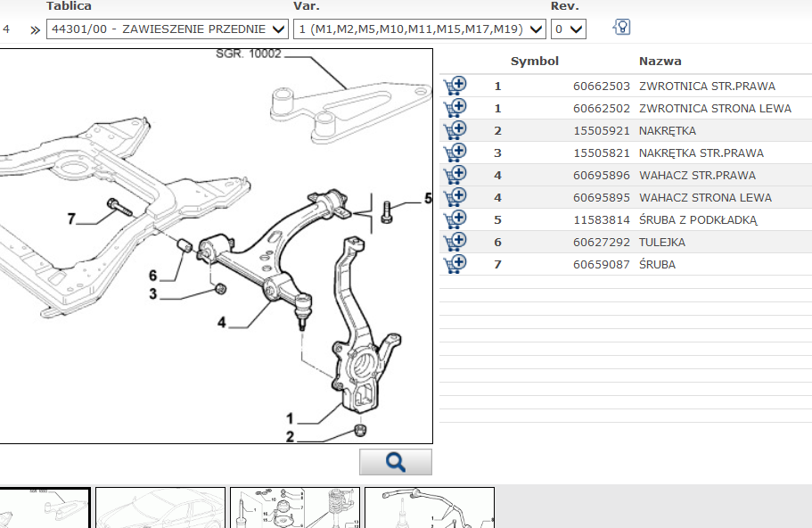Select the car body outline thumbnail
812x528 pixels.
[160, 507]
